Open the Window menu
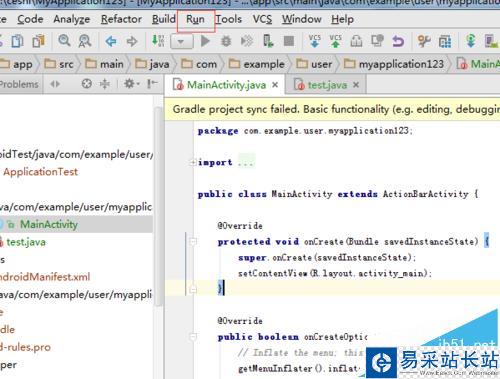Image resolution: width=500 pixels, height=379 pixels. [302, 19]
